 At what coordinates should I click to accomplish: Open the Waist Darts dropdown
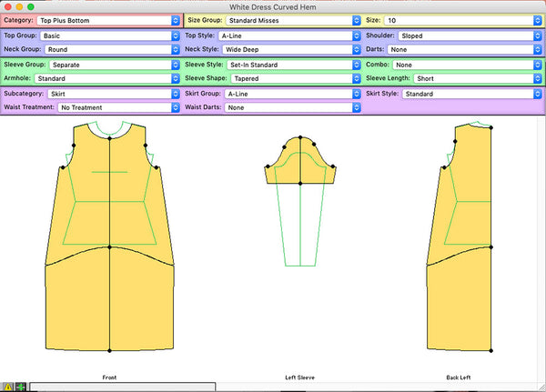(292, 107)
